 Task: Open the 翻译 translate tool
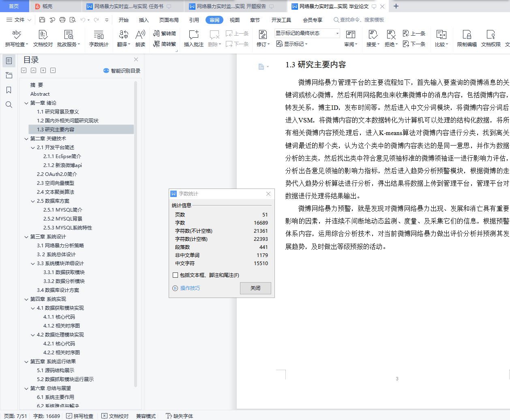124,39
